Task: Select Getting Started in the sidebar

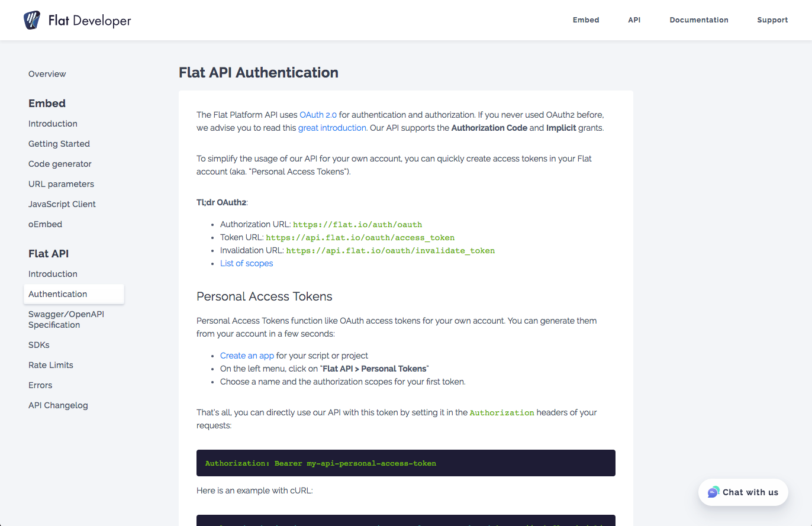Action: click(x=59, y=144)
